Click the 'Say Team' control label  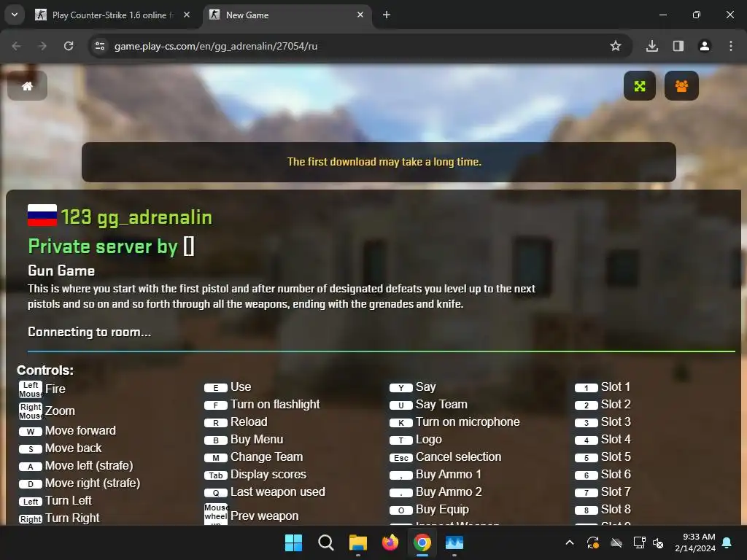click(x=441, y=404)
